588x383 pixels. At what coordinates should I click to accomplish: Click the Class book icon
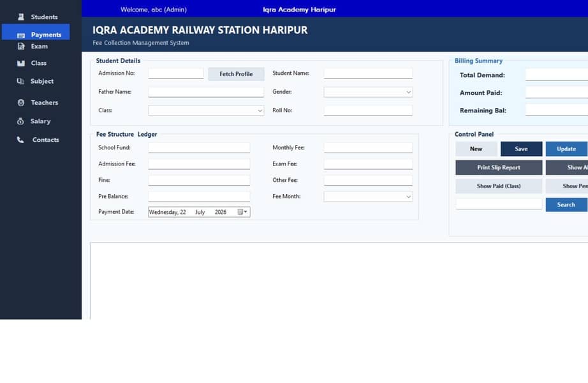(21, 63)
